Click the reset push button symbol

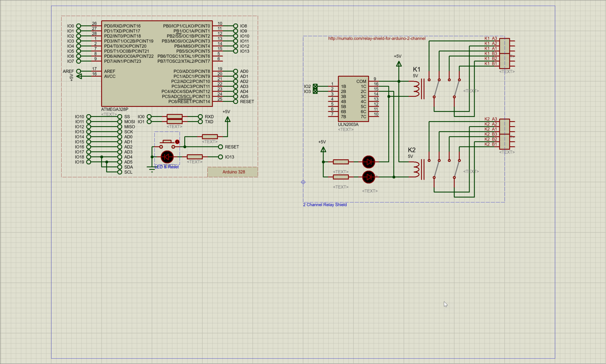[x=167, y=144]
